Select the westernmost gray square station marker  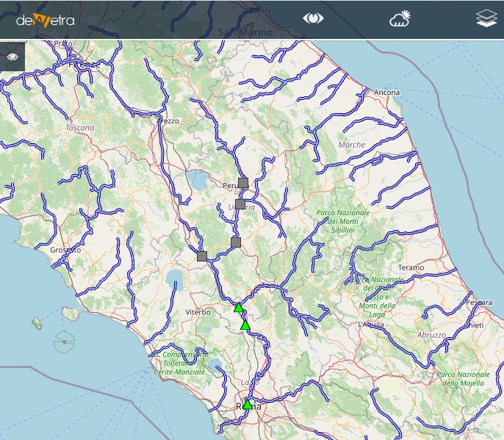pos(202,256)
